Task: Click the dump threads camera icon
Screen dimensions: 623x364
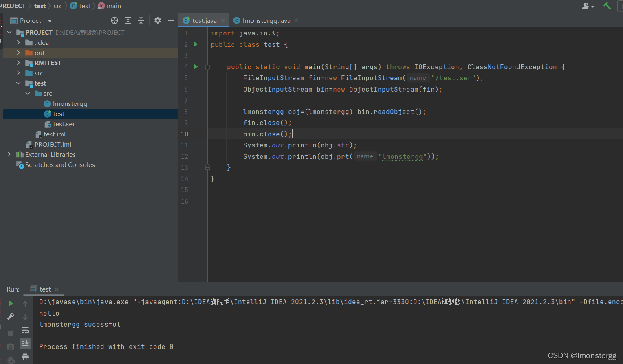Action: 11,346
